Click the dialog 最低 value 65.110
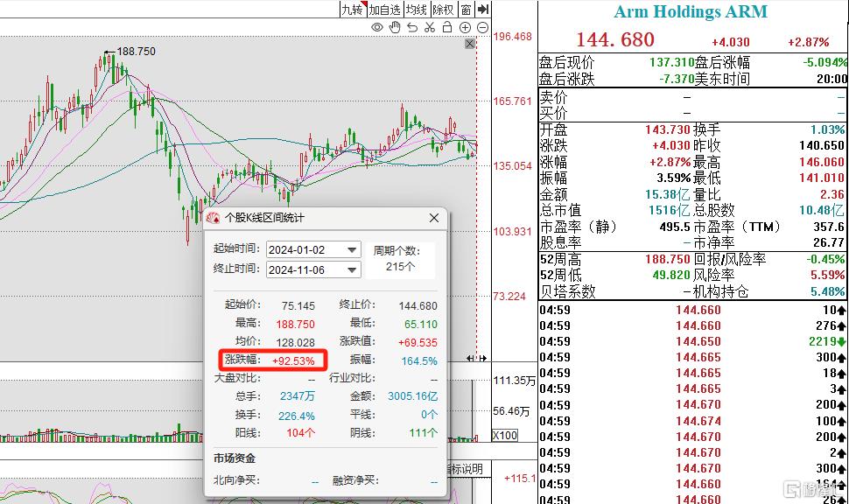The image size is (849, 504). [x=421, y=325]
